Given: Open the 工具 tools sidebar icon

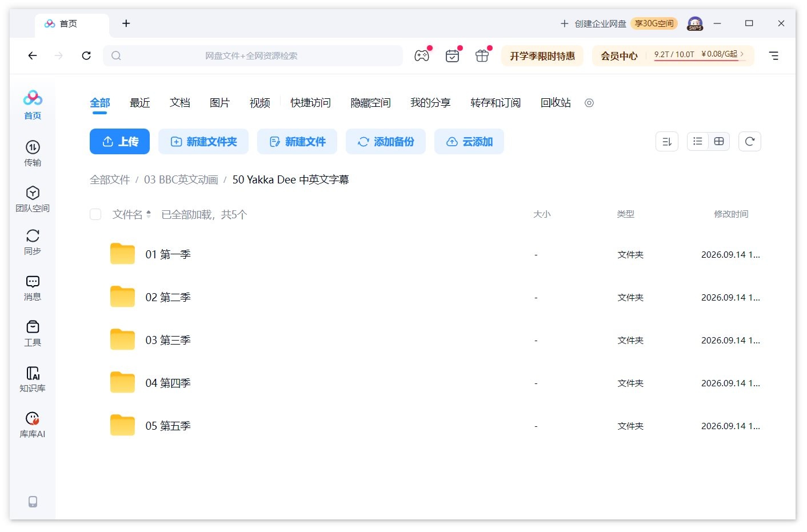Looking at the screenshot, I should [x=33, y=333].
